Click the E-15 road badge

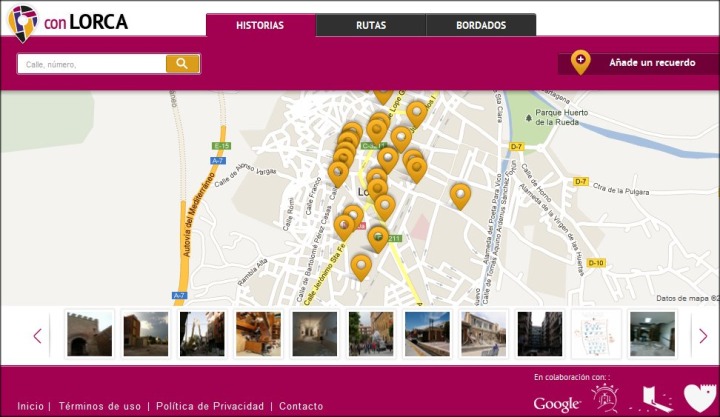[221, 146]
